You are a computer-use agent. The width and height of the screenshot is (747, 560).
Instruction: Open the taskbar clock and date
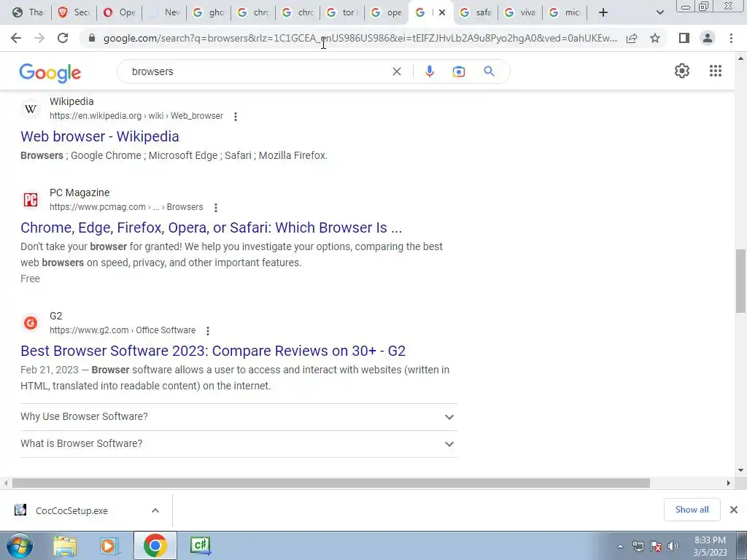coord(711,546)
